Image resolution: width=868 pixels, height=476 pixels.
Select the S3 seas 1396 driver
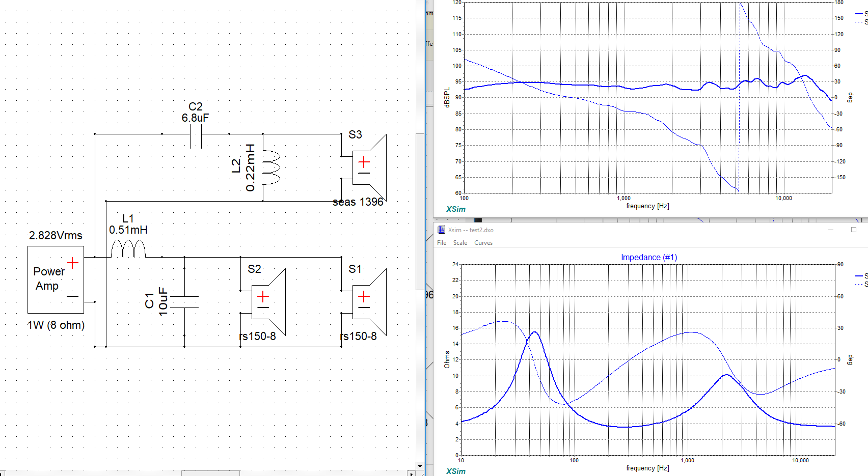click(x=370, y=168)
